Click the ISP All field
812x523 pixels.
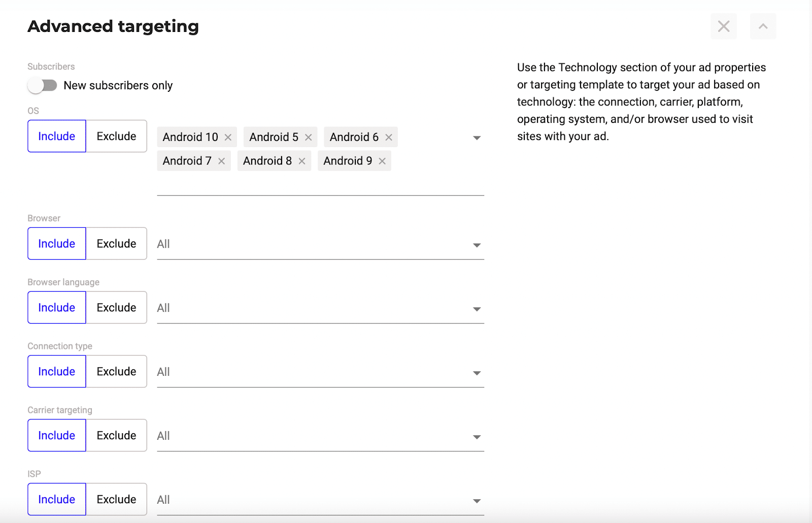[x=320, y=500]
